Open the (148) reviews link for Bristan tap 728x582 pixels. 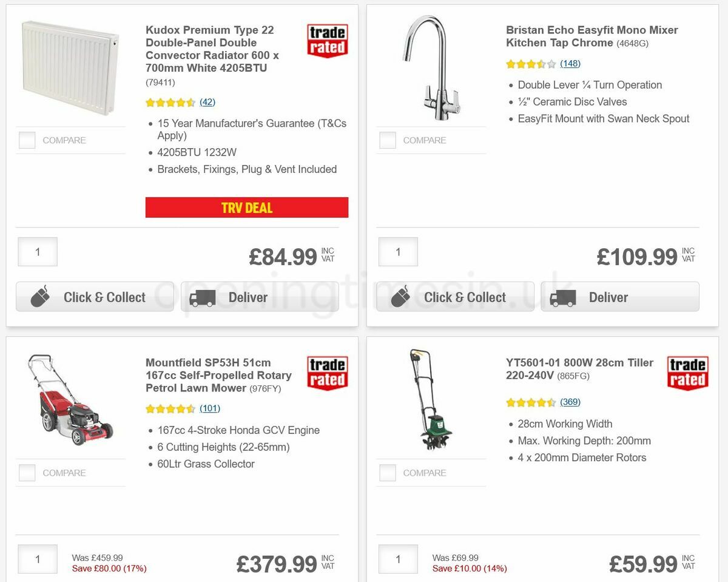[x=571, y=63]
